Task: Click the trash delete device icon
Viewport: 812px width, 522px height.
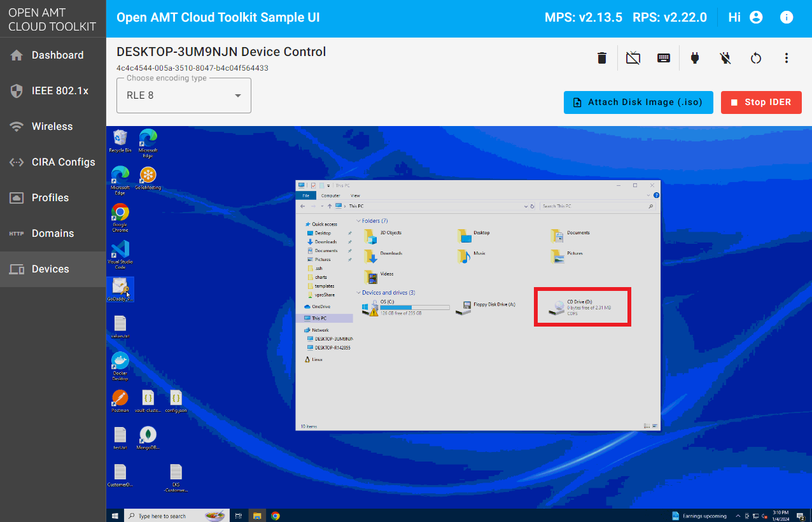Action: [x=602, y=58]
